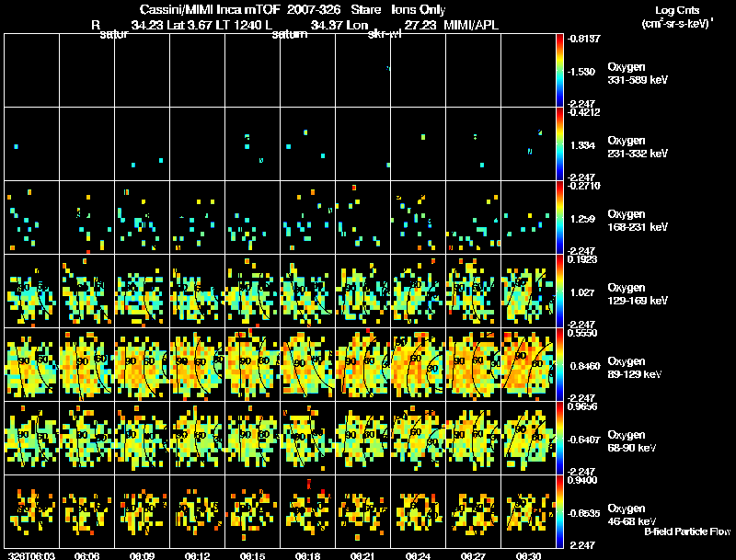Click the Cassini/MIMI Inca mTOF title

(211, 9)
